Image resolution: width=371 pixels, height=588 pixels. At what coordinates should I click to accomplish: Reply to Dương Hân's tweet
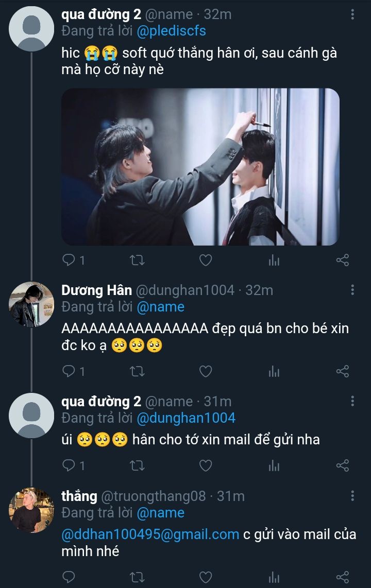pos(69,371)
